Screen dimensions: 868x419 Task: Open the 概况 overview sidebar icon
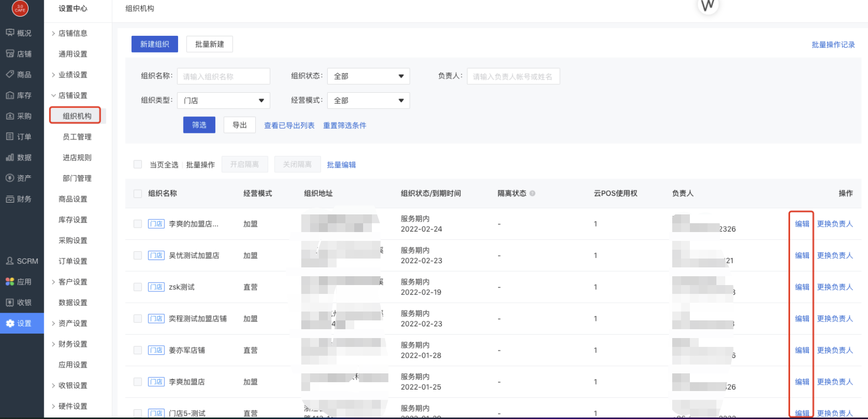coord(10,33)
